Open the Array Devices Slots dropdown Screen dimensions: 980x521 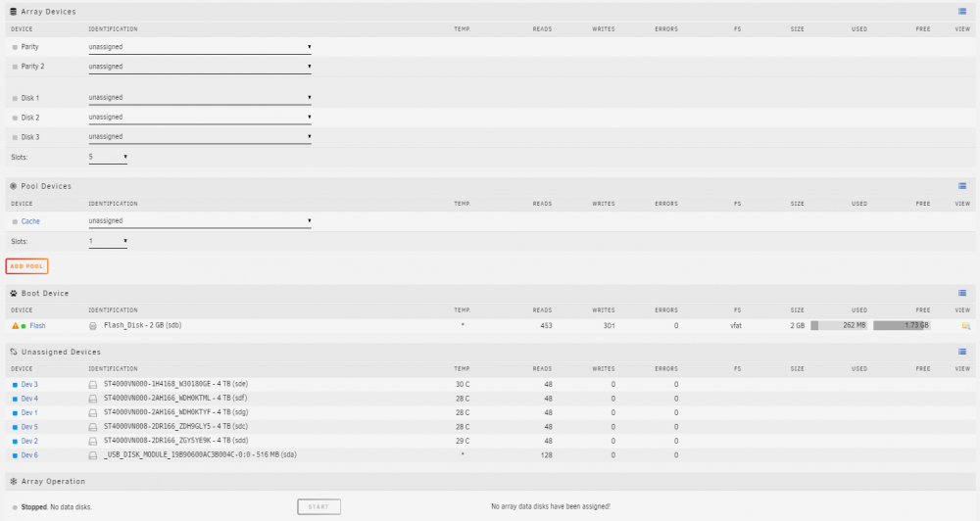click(108, 157)
